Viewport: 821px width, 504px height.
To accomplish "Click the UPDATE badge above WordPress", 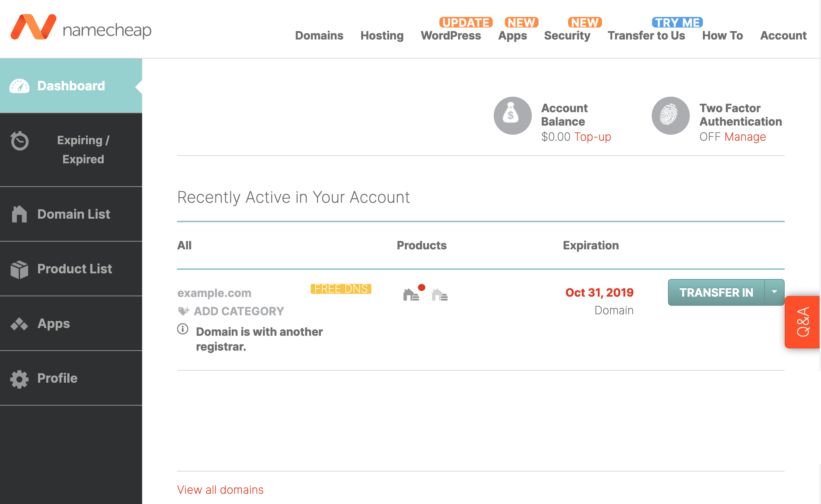I will pos(466,22).
